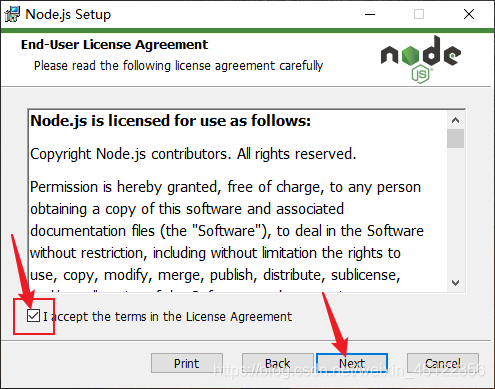This screenshot has width=495, height=389.
Task: Click the 'Permission is hereby granted' paragraph
Action: [x=227, y=231]
